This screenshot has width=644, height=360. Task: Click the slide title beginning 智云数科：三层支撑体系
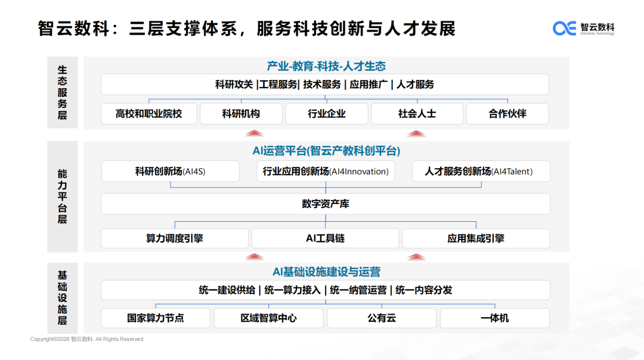coord(246,29)
